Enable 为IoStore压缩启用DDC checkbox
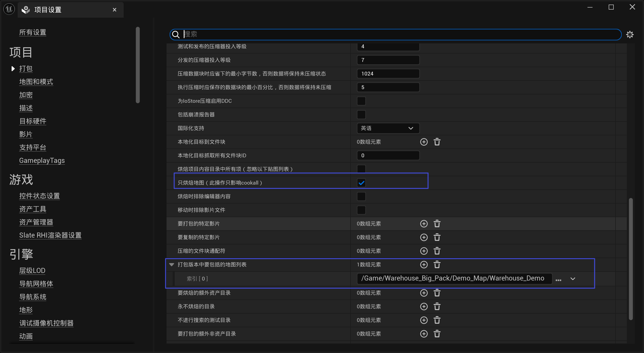This screenshot has width=644, height=353. pyautogui.click(x=361, y=101)
